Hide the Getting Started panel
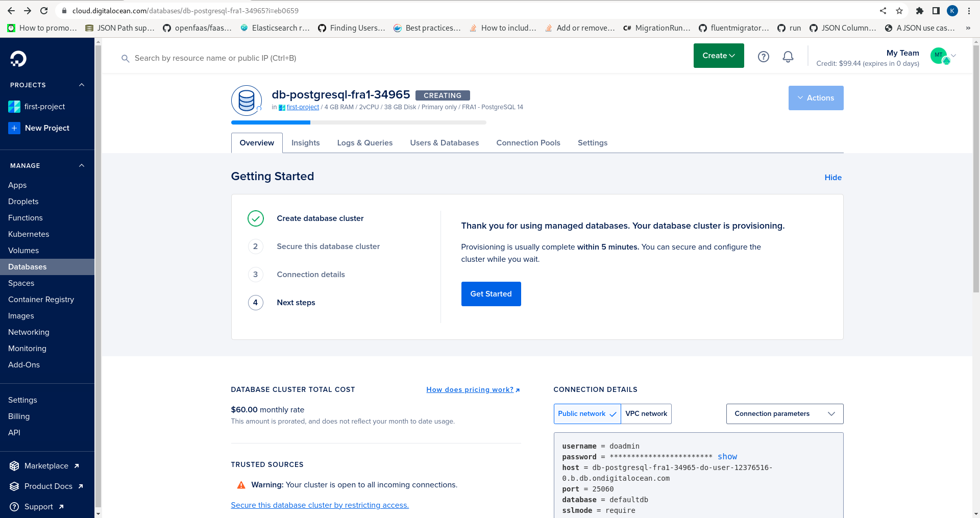 coord(833,178)
